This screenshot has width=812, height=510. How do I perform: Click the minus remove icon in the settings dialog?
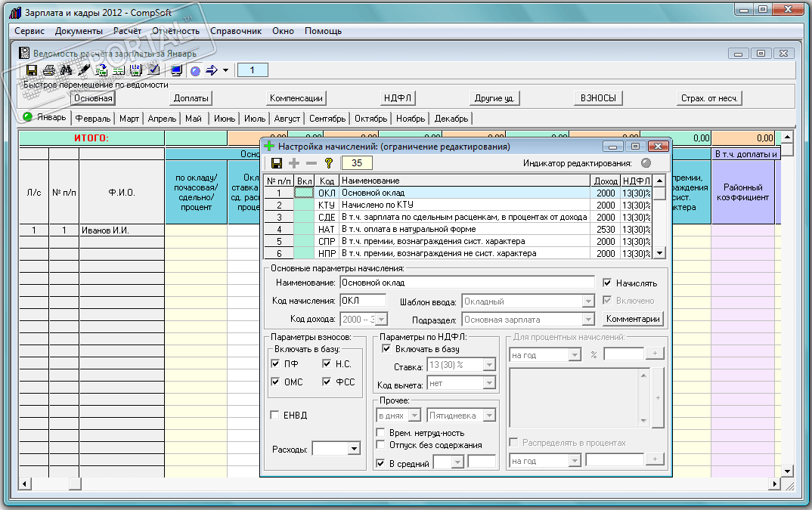[x=311, y=163]
